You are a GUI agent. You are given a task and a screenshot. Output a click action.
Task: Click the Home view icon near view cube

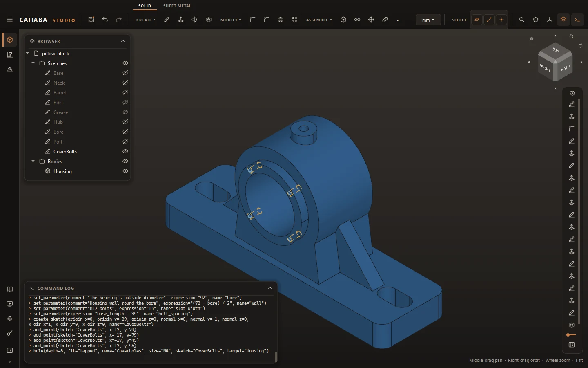(x=532, y=38)
